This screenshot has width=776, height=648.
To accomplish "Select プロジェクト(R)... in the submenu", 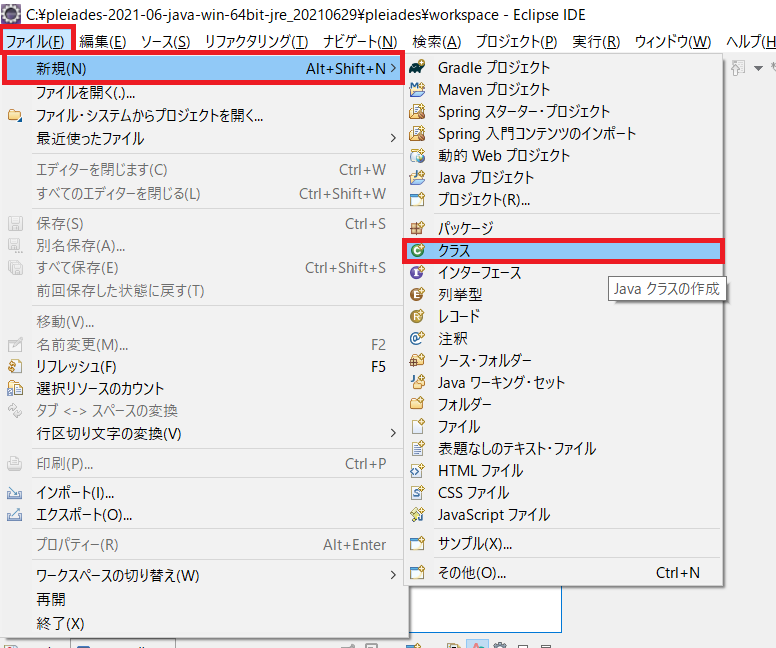I will point(563,200).
